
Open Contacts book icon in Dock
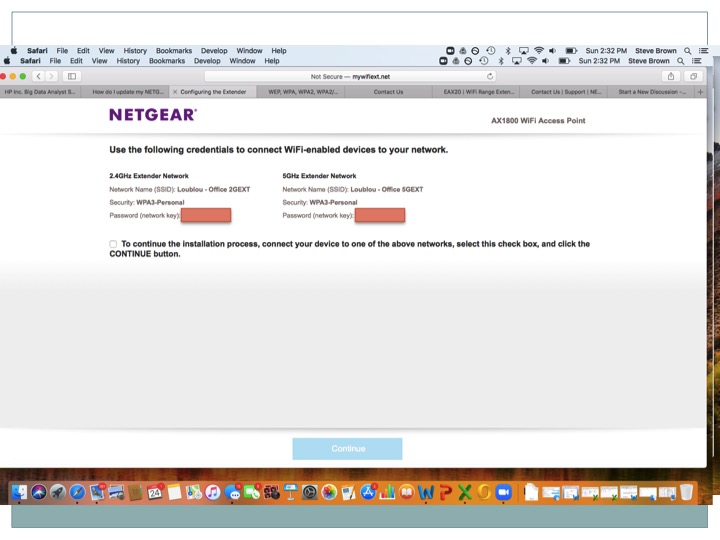click(x=135, y=493)
